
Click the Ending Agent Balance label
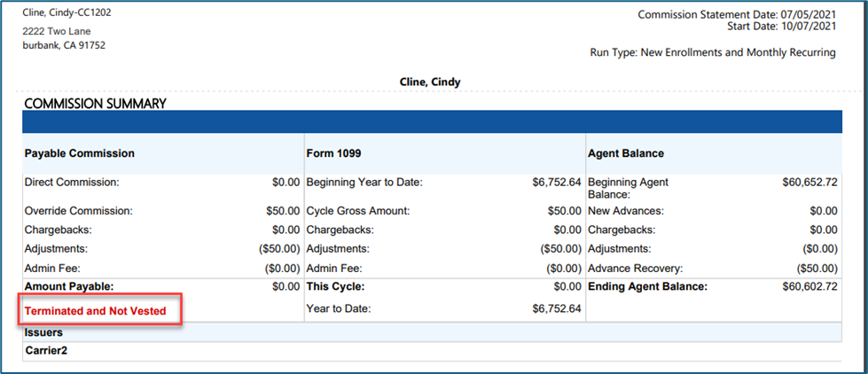pos(647,286)
